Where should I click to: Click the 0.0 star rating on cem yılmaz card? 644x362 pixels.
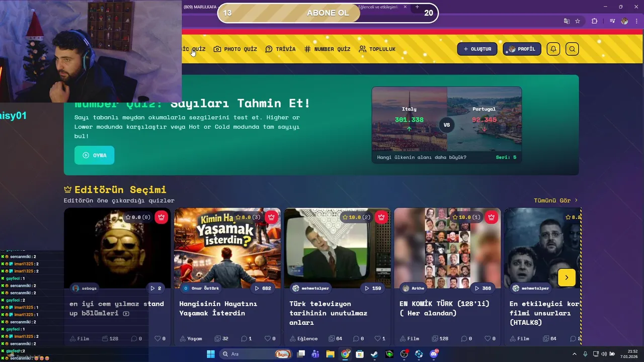138,217
